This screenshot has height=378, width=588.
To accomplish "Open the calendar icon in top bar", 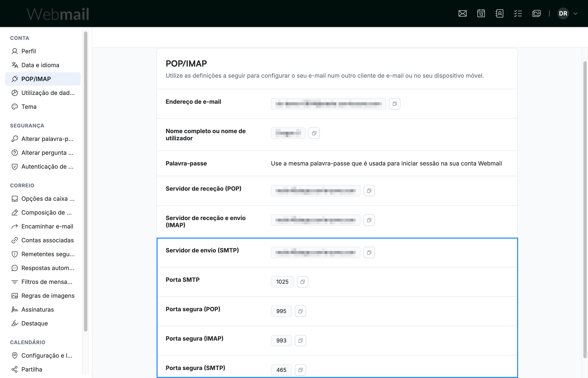I will pos(481,13).
